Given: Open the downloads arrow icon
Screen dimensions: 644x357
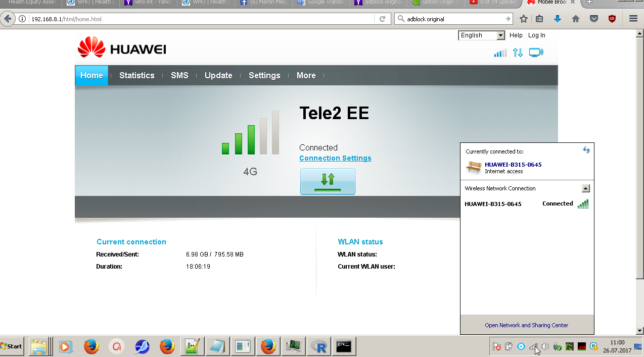Looking at the screenshot, I should click(558, 19).
